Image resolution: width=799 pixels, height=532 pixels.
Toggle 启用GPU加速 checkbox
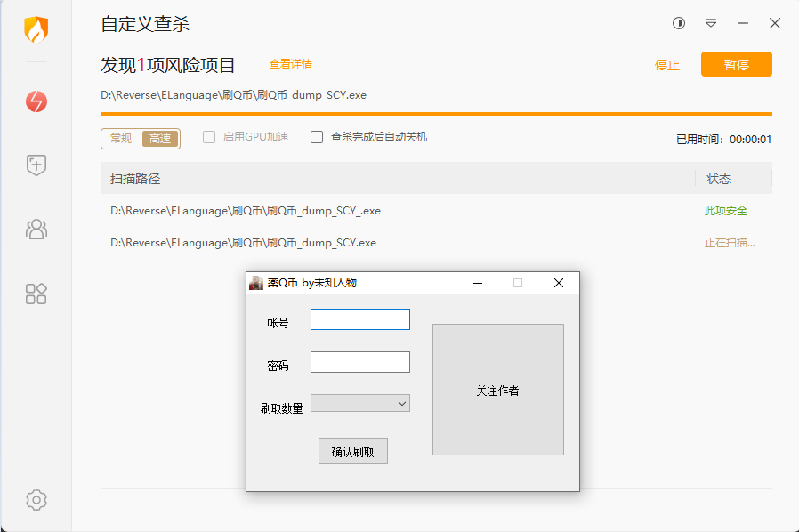[209, 137]
